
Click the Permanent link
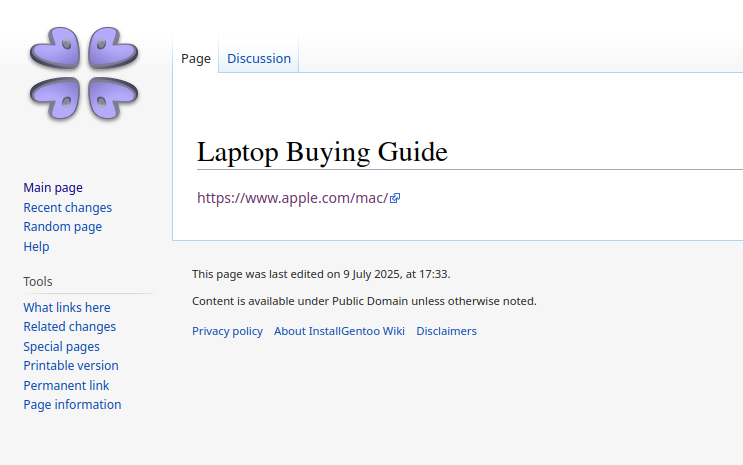pos(66,385)
